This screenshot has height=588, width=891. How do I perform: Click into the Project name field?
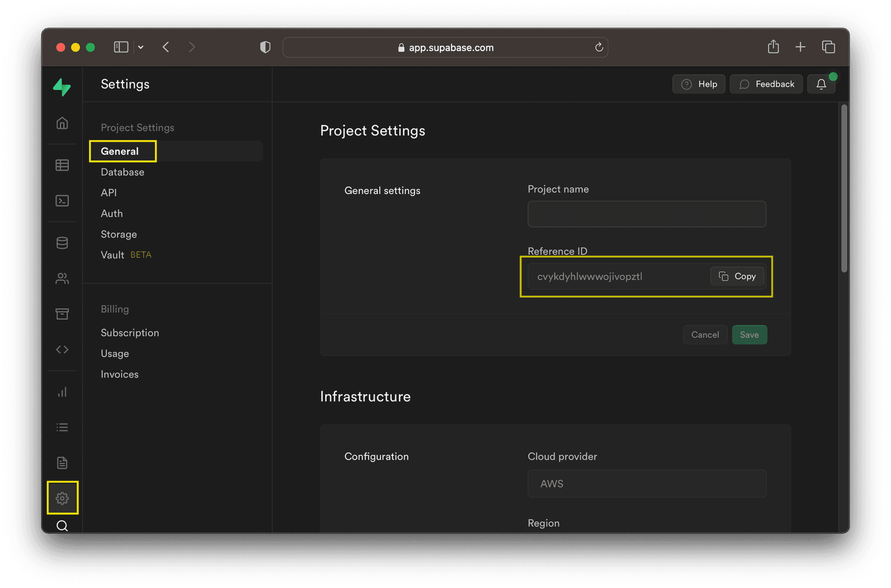(x=646, y=214)
